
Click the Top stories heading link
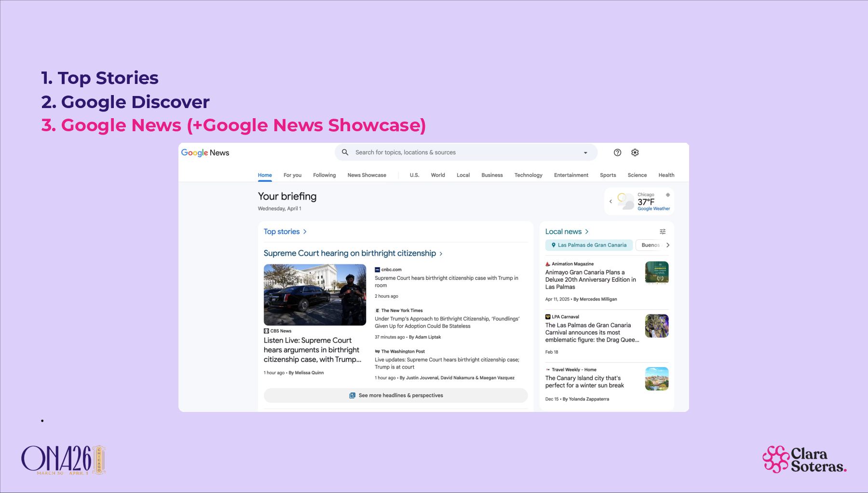point(282,232)
